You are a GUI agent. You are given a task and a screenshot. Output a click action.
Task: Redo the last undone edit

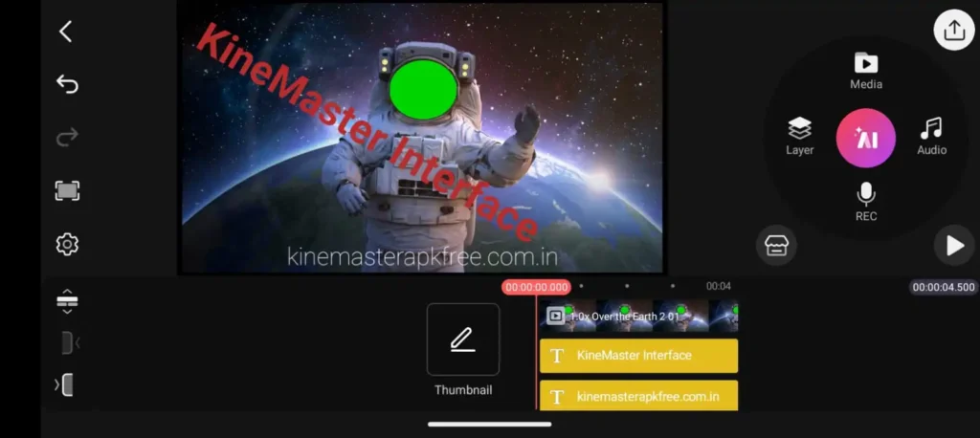67,137
